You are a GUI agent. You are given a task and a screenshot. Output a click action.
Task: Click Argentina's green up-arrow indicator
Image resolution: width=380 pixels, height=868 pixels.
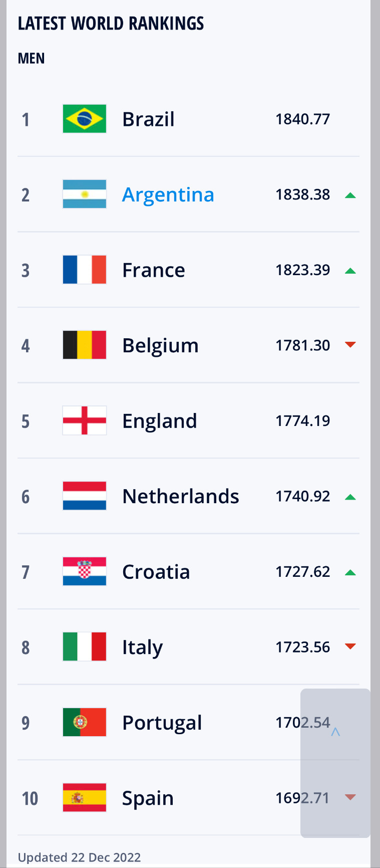350,195
